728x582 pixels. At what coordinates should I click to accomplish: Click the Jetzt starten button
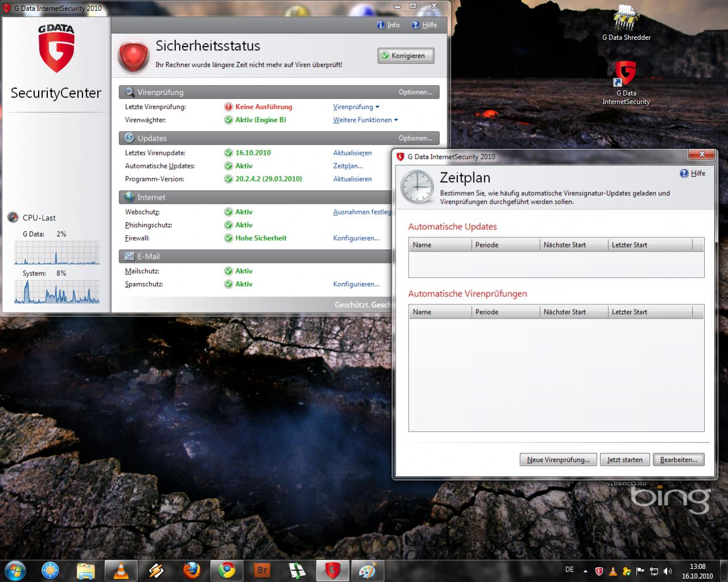point(624,460)
